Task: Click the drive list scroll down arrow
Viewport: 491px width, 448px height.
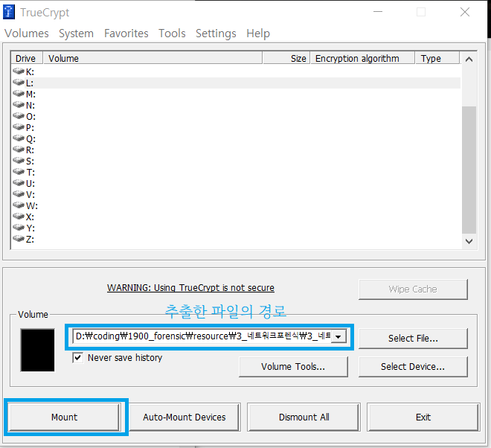Action: coord(469,241)
